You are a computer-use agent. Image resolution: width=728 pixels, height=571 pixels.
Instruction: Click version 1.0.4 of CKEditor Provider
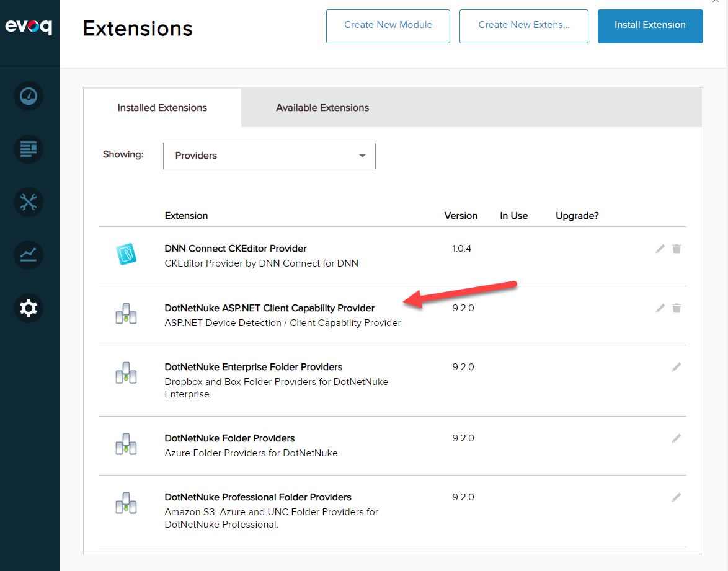click(x=461, y=249)
